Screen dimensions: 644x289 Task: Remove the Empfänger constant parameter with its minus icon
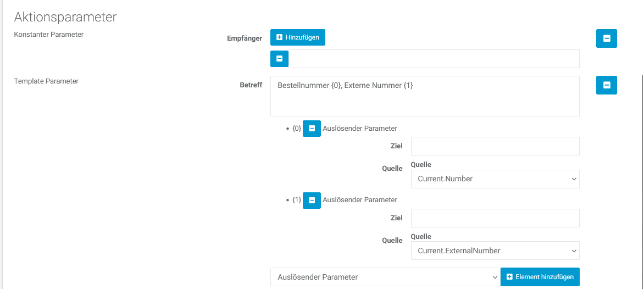tap(607, 38)
